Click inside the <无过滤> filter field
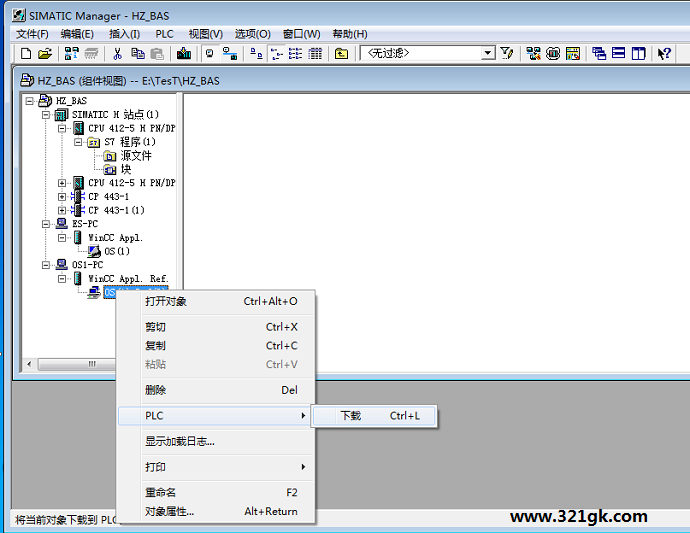This screenshot has height=533, width=690. point(421,54)
